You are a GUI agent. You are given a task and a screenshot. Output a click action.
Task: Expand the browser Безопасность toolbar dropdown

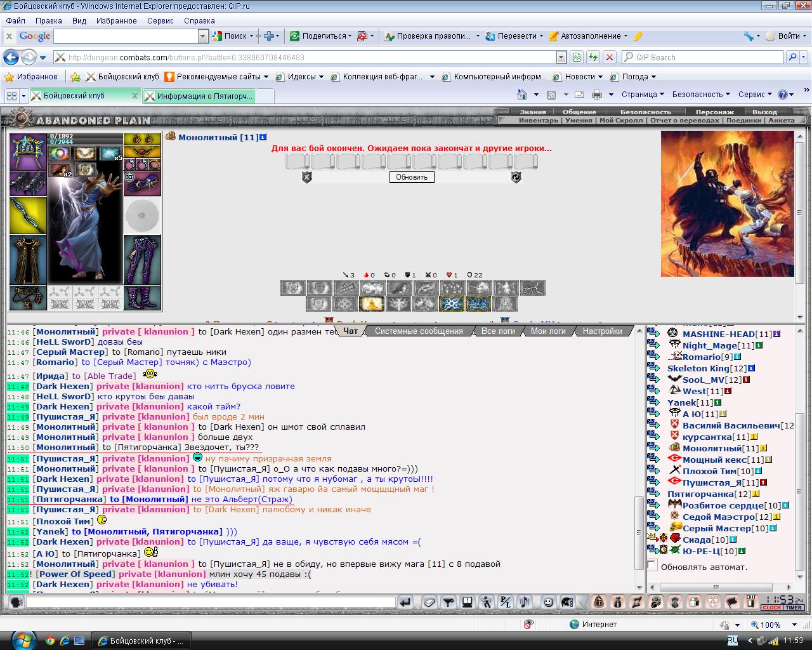(x=700, y=94)
